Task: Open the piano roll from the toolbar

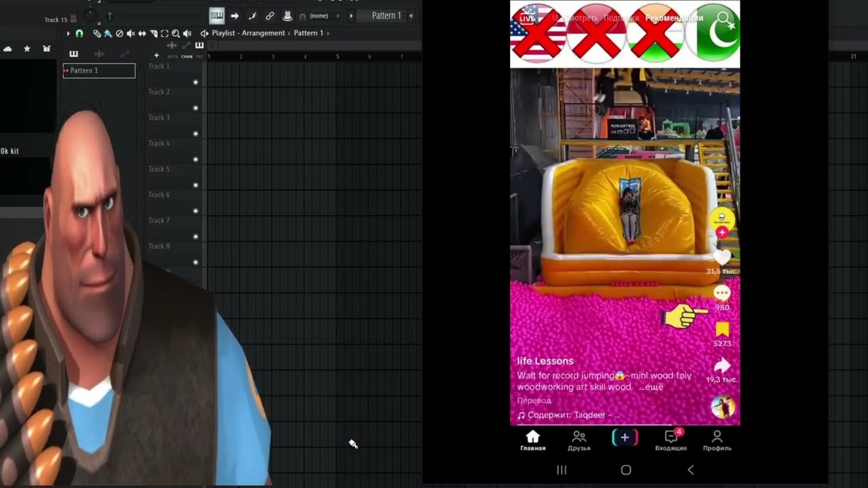Action: coord(216,16)
